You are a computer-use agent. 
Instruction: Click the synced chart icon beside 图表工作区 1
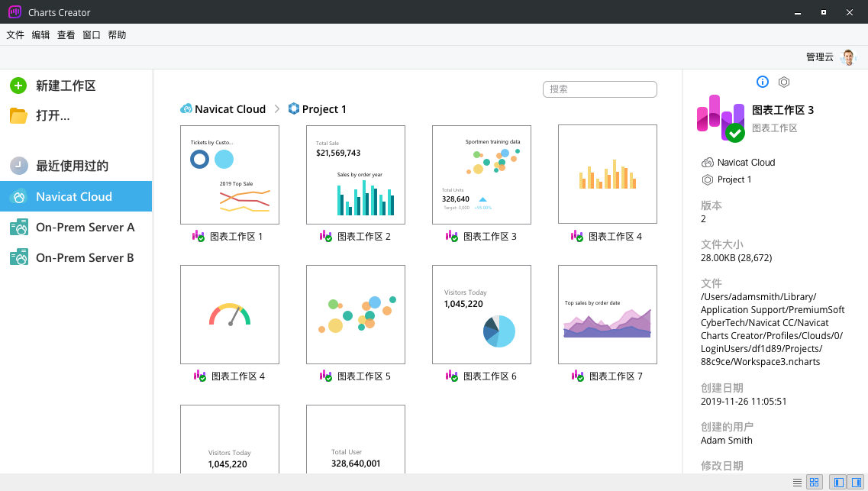[x=198, y=237]
